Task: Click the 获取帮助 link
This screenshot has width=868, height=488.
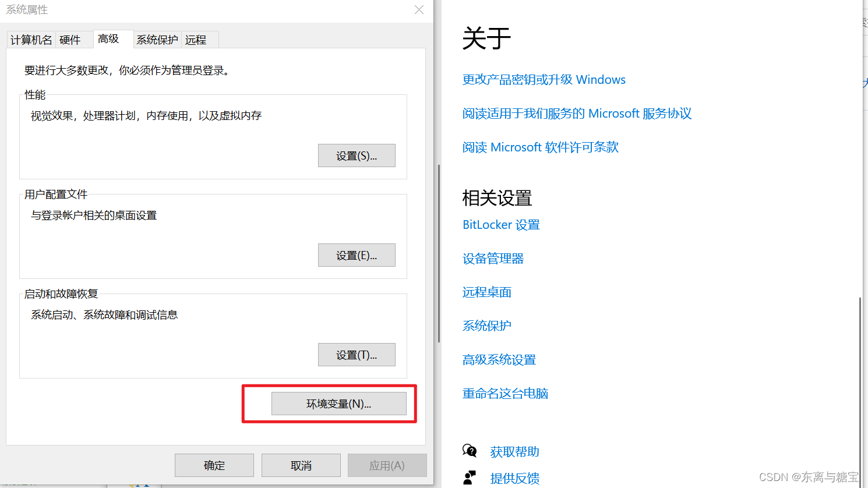Action: (x=515, y=452)
